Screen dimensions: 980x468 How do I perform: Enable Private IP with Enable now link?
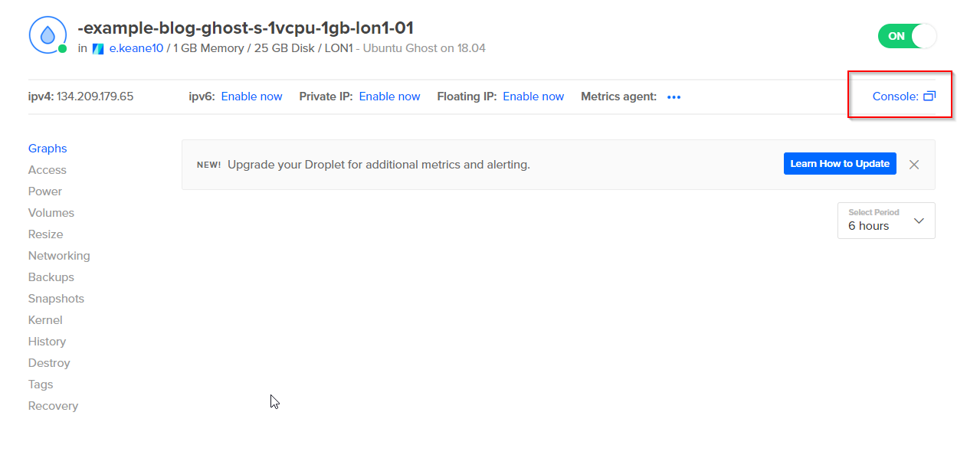click(389, 97)
